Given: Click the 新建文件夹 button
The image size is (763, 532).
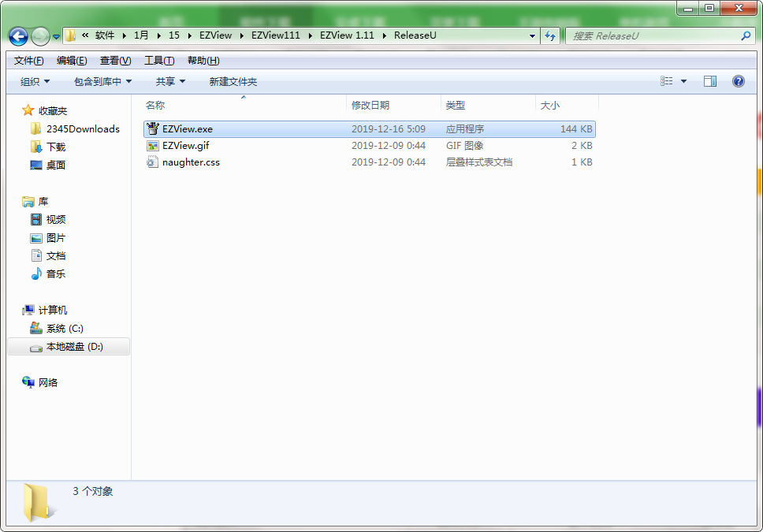Looking at the screenshot, I should [233, 81].
